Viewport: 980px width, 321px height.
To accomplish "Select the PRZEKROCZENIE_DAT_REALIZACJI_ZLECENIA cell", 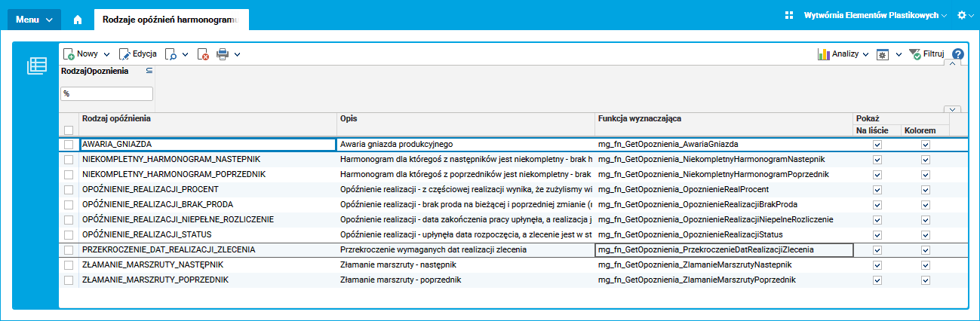I will [207, 250].
